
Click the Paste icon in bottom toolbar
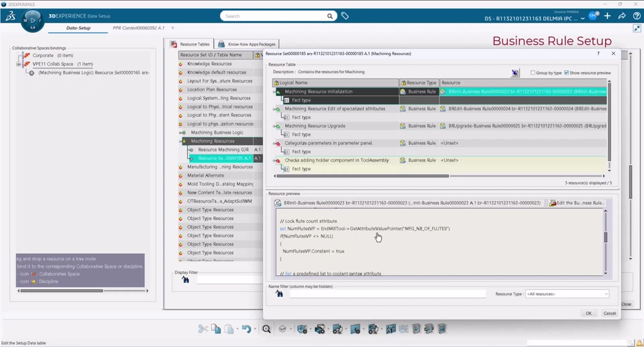tap(229, 329)
